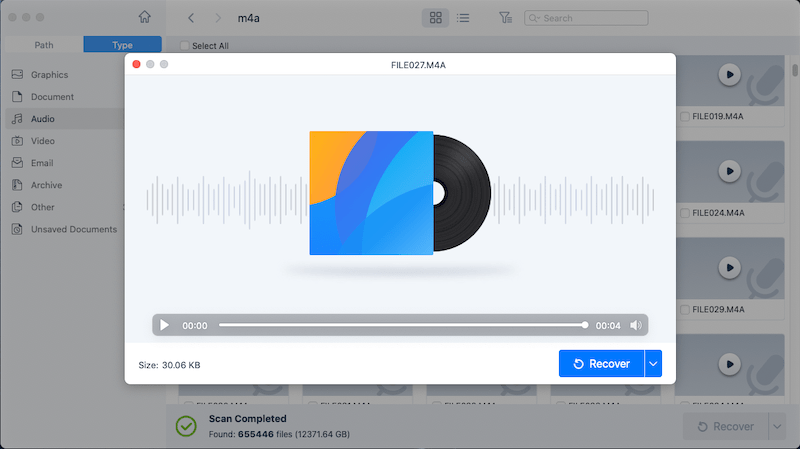This screenshot has height=449, width=800.
Task: Go to the Home icon
Action: (144, 17)
